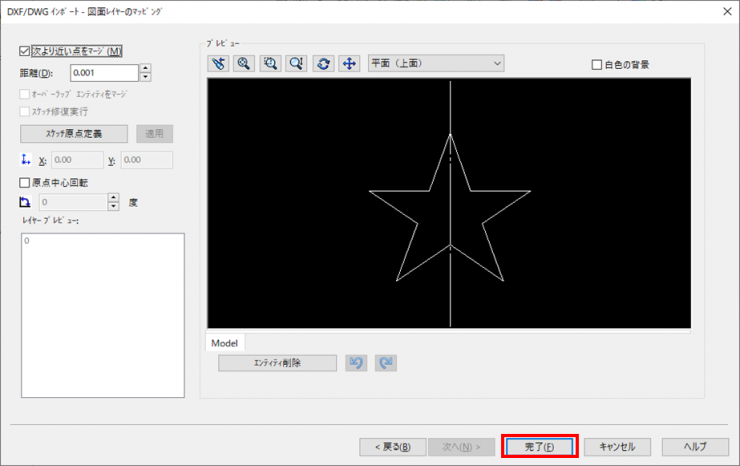This screenshot has height=466, width=740.
Task: Click the rotate view icon
Action: coord(323,63)
